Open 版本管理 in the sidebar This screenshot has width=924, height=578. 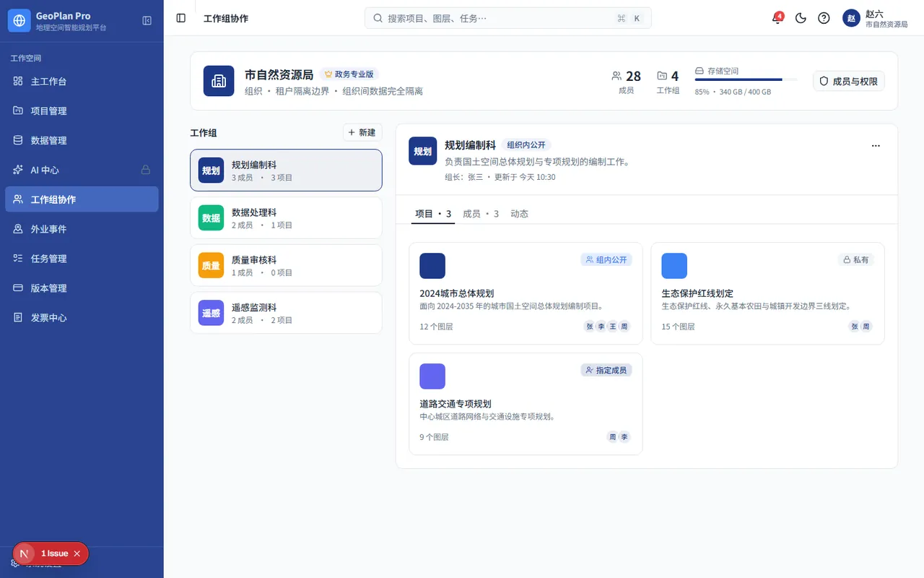click(82, 288)
